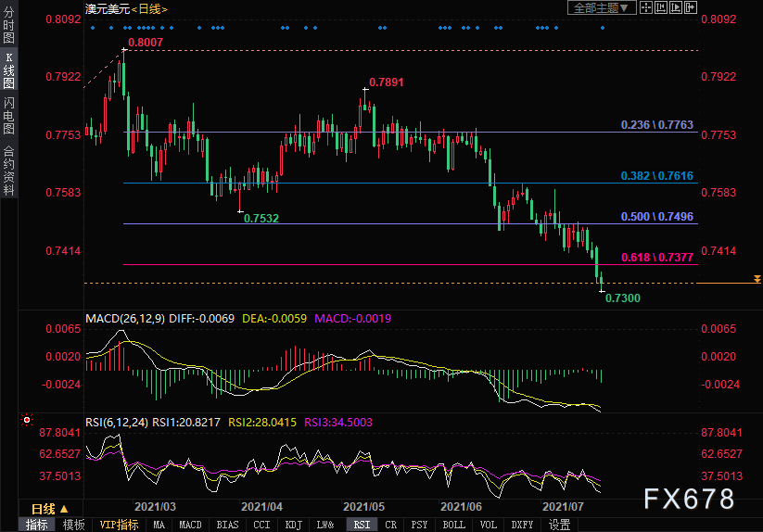Click the 2021/05 date axis label
Screen dimensions: 763x532
(x=364, y=507)
